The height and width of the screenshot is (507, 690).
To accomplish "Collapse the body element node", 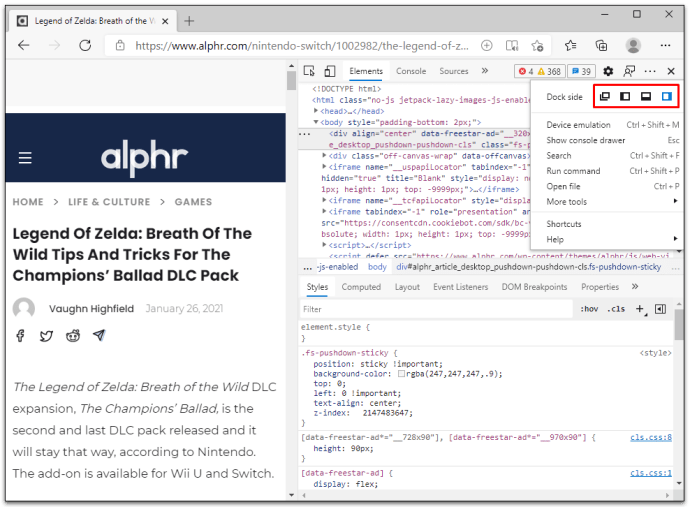I will [316, 122].
